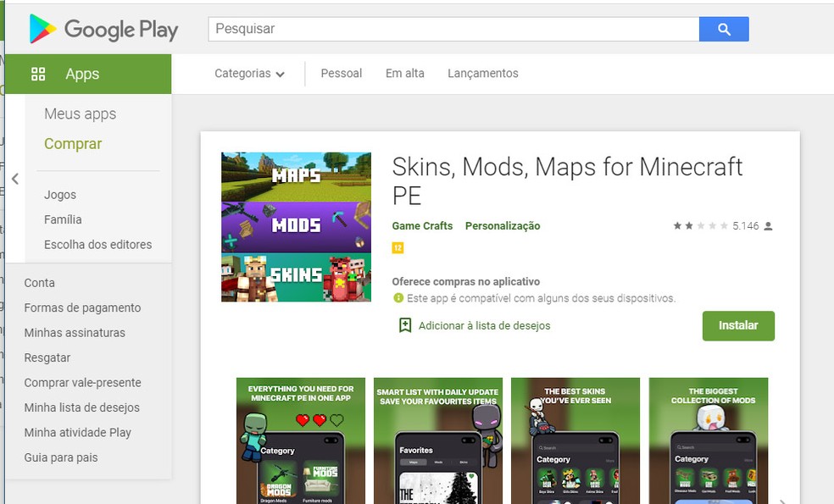
Task: Click the wishlist bookmark icon
Action: click(x=405, y=325)
